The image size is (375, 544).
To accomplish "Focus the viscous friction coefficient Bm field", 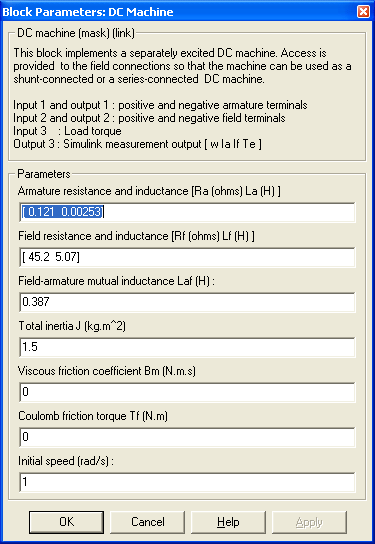I will pos(187,392).
